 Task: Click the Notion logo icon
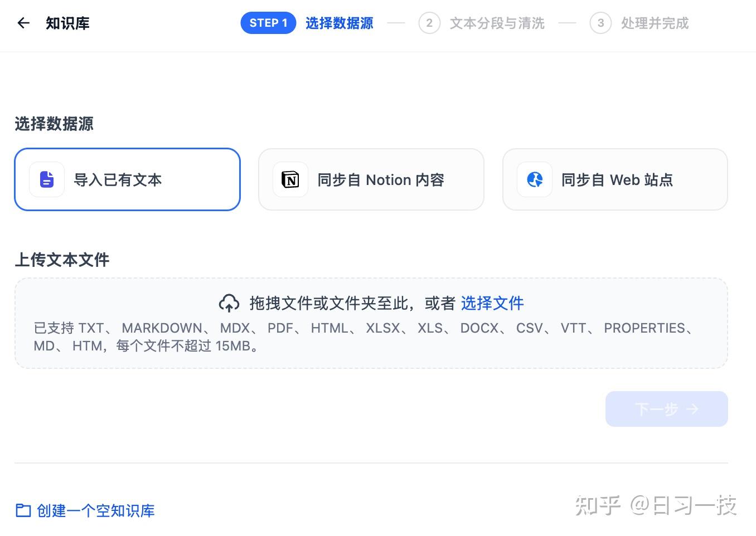290,179
